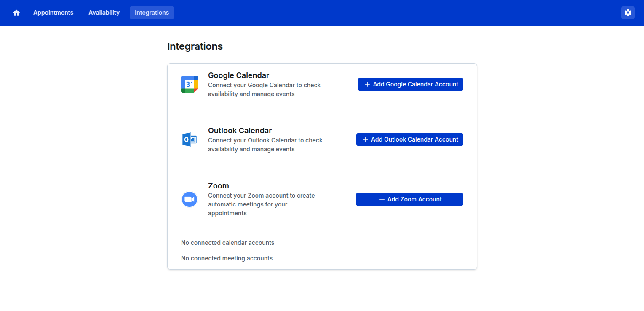
Task: Click the Google Calendar logo icon
Action: coord(190,84)
